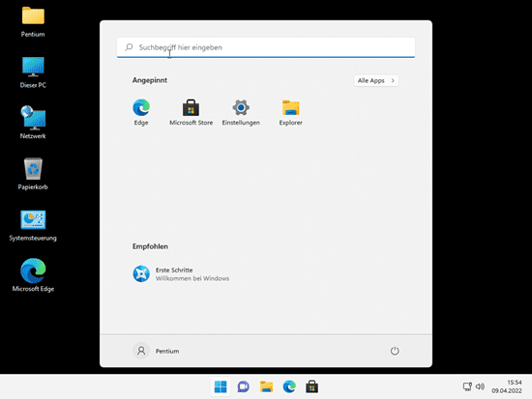This screenshot has height=399, width=532.
Task: Open Microsoft Store from taskbar
Action: (x=311, y=386)
